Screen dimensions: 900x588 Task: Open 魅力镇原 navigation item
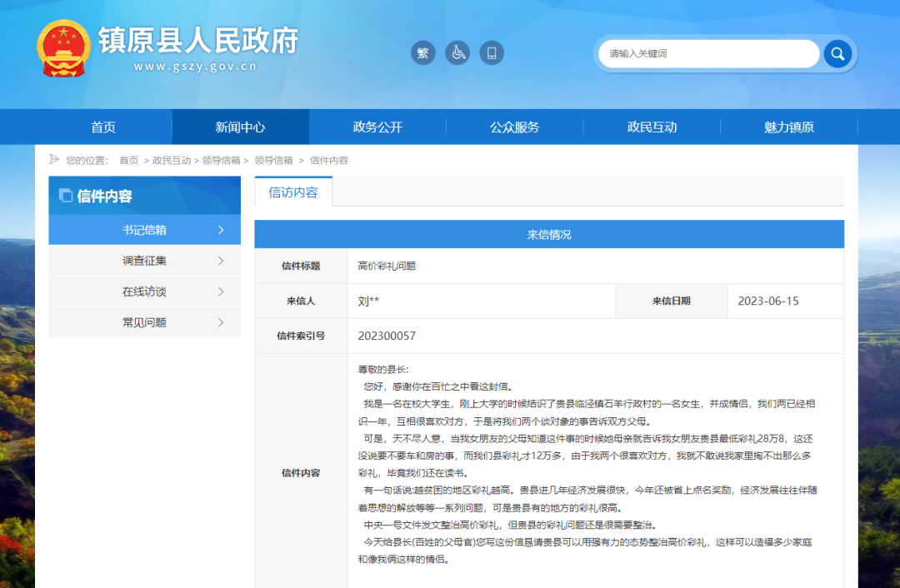pyautogui.click(x=788, y=127)
